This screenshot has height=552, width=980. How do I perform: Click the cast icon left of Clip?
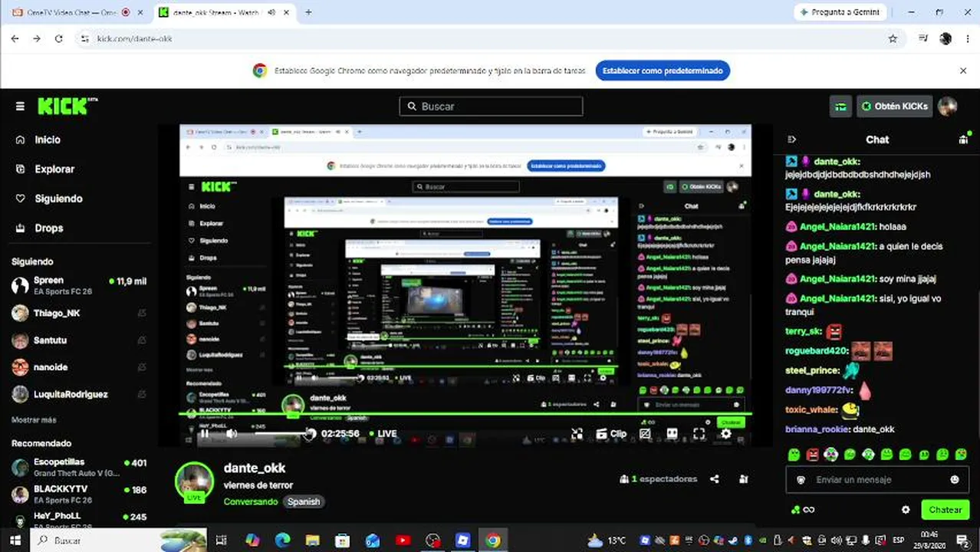[577, 434]
